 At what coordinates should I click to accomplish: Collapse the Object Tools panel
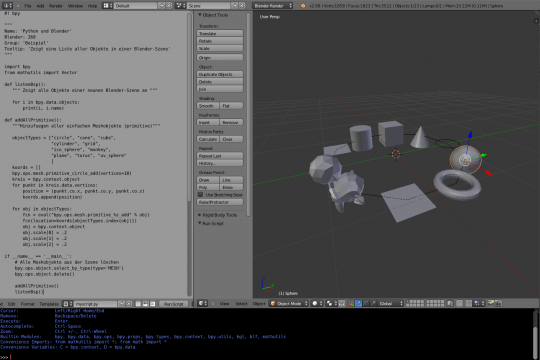click(x=200, y=15)
